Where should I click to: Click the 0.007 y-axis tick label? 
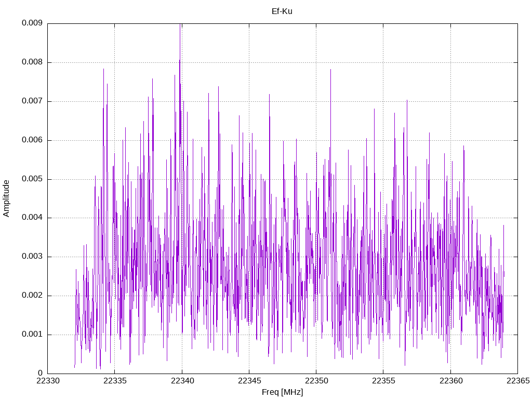point(32,101)
